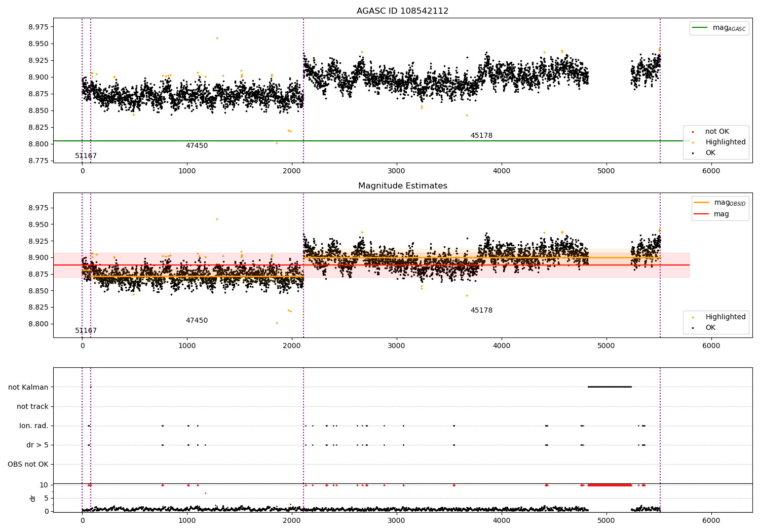The height and width of the screenshot is (532, 760).
Task: Click the 'Magnitude Estimates' plot title
Action: point(402,186)
